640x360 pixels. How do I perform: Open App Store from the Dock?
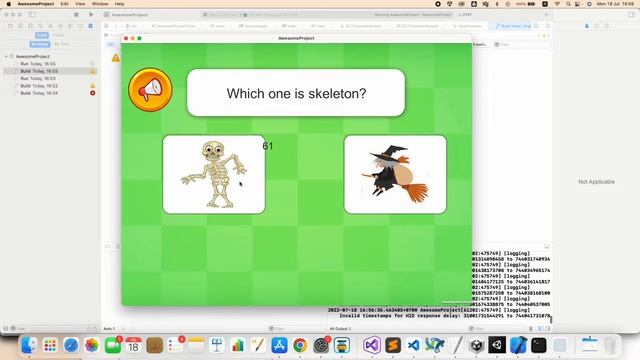click(279, 345)
